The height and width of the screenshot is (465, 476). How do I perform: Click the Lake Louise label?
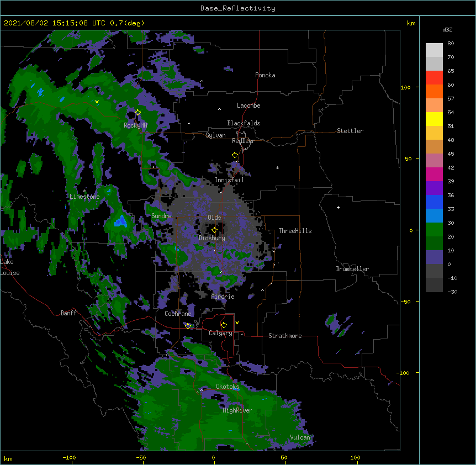tap(10, 267)
